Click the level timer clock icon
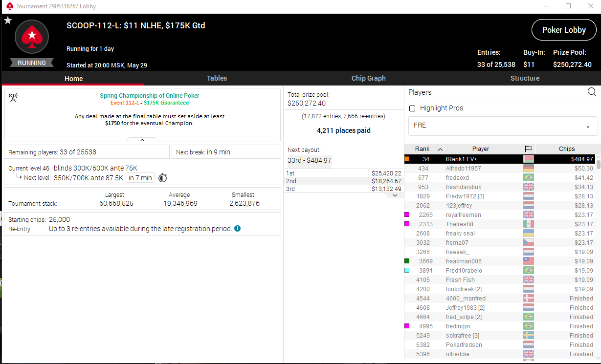The width and height of the screenshot is (601, 364). click(163, 178)
